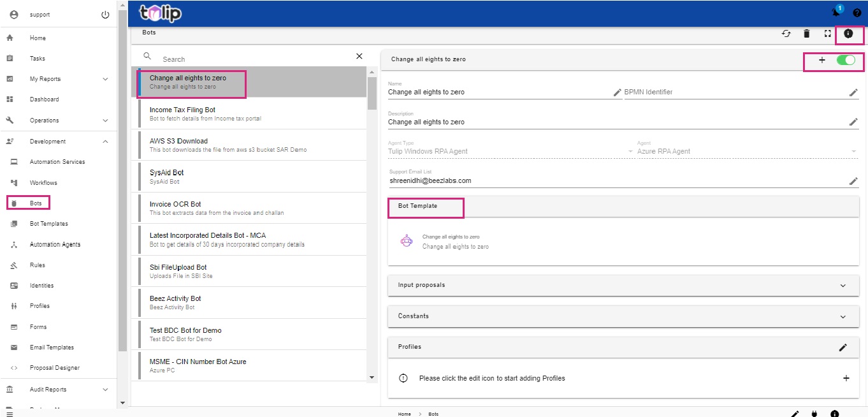868x417 pixels.
Task: Click the plus icon beside the bot toggle
Action: (x=822, y=60)
